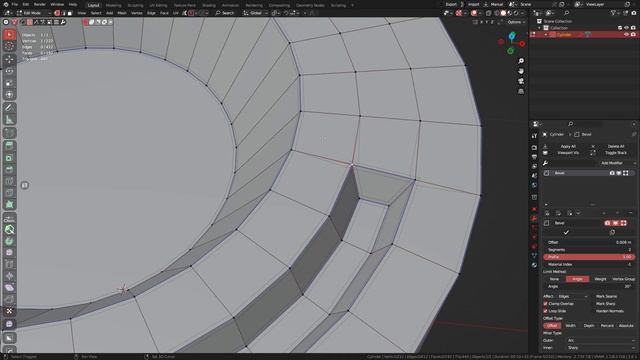The height and width of the screenshot is (360, 640).
Task: Click the Offset value field
Action: [x=589, y=242]
